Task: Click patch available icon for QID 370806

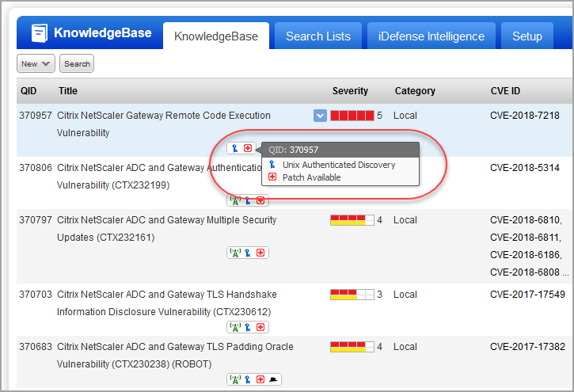Action: [x=260, y=200]
